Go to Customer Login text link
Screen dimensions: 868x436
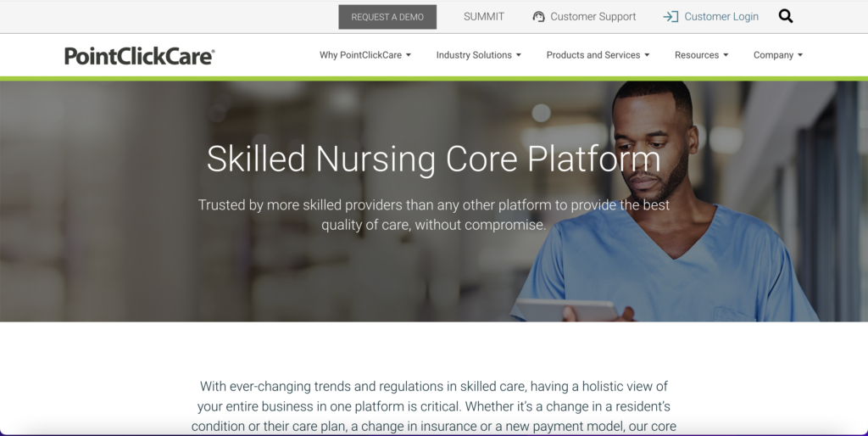721,17
